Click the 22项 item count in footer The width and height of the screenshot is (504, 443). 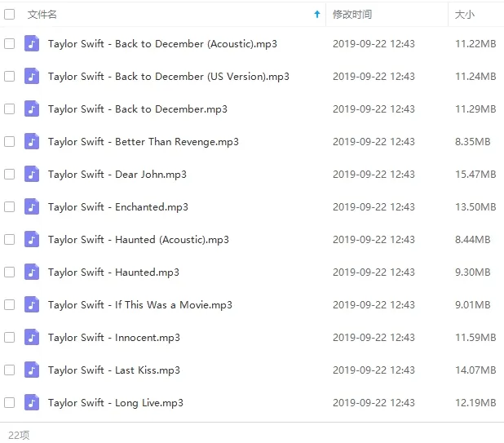(19, 435)
